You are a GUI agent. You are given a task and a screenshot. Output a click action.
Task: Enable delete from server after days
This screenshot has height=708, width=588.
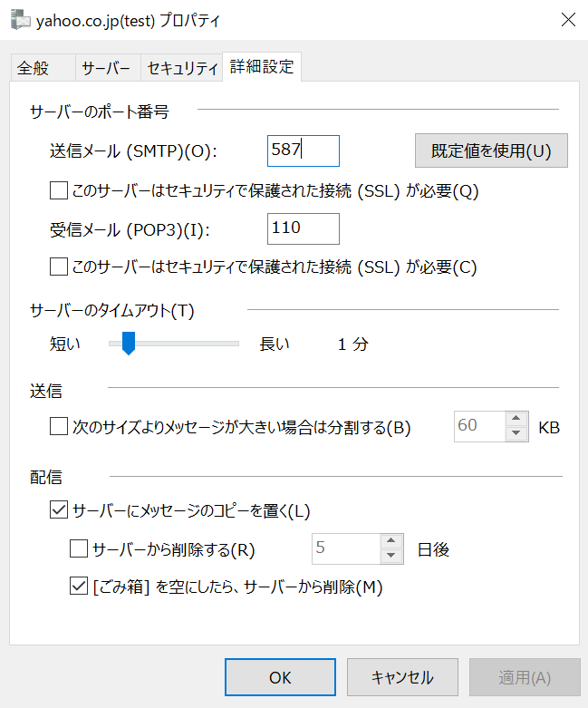[x=79, y=548]
